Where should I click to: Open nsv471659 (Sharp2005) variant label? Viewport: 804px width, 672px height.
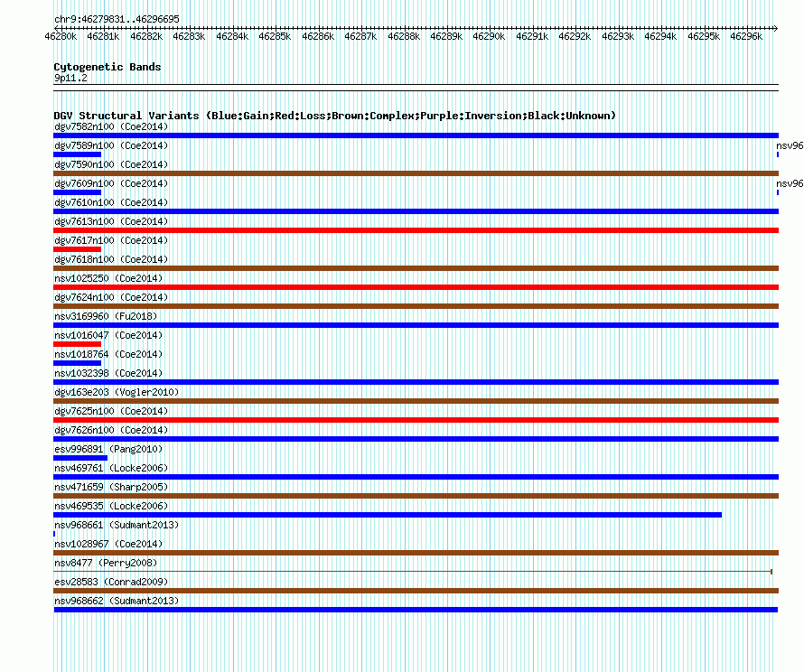[x=111, y=487]
